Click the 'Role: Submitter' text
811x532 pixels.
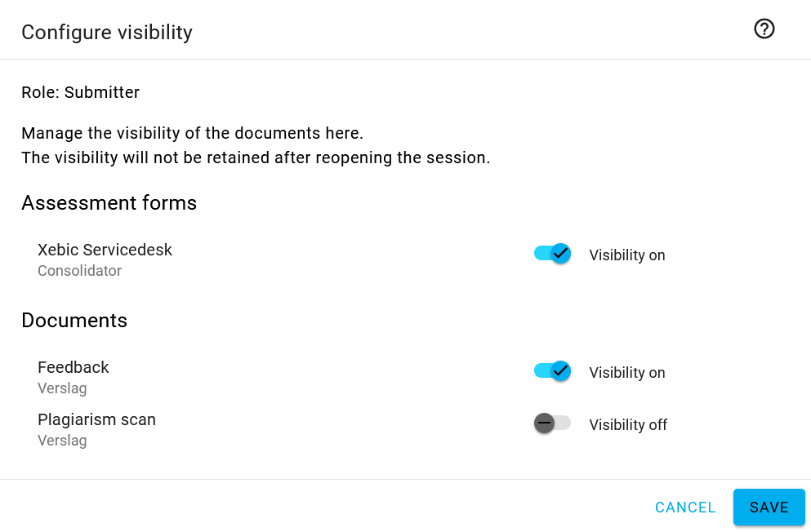click(x=81, y=92)
